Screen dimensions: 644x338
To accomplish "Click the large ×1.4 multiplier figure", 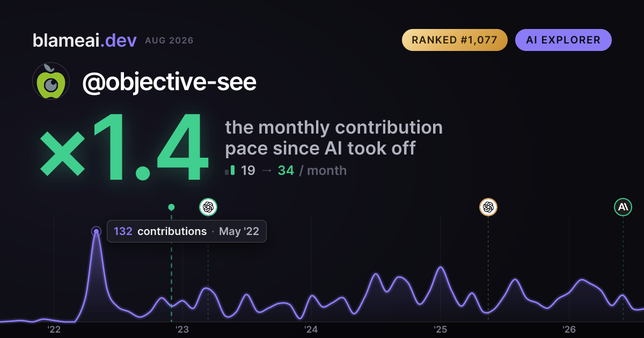I will 124,148.
